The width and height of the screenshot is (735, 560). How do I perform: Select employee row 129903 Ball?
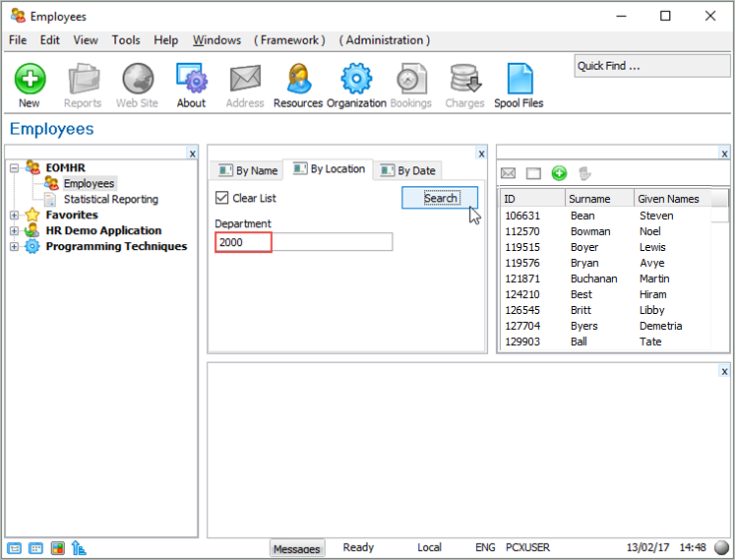tap(606, 342)
